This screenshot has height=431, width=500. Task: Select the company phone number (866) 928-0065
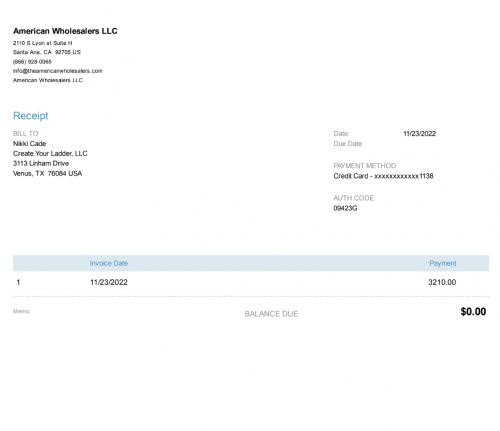coord(32,62)
